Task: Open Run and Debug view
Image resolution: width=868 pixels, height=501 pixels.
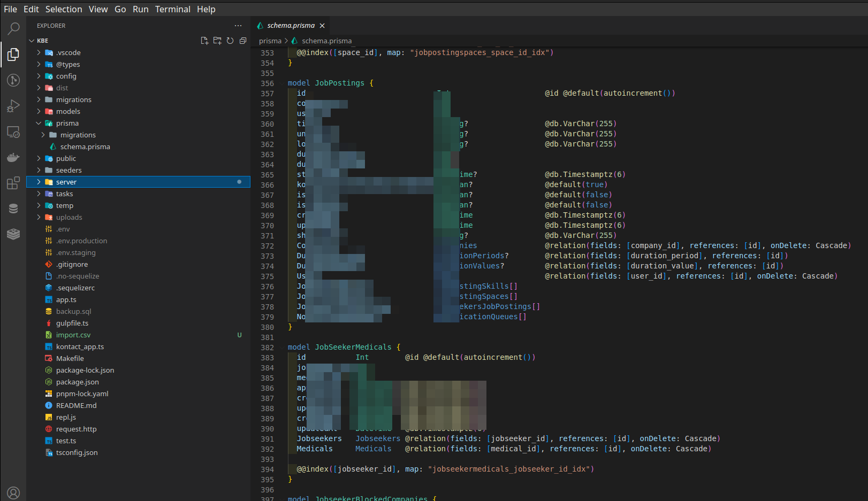Action: coord(13,106)
